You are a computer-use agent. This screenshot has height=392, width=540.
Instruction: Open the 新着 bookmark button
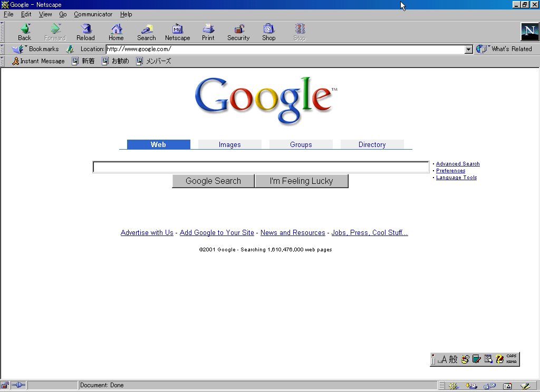[83, 61]
